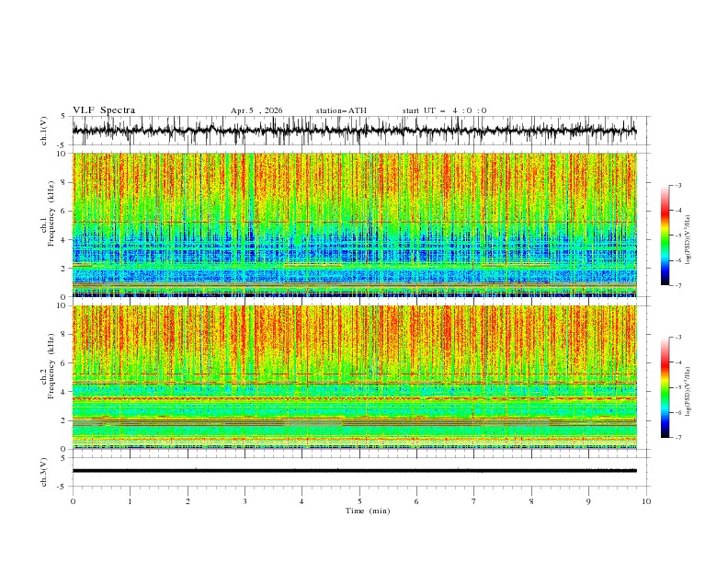Screen dimensions: 728x563
Task: Click the ch.2 colorbar 'log(PSD)(V²/Hz)' label
Action: point(688,392)
